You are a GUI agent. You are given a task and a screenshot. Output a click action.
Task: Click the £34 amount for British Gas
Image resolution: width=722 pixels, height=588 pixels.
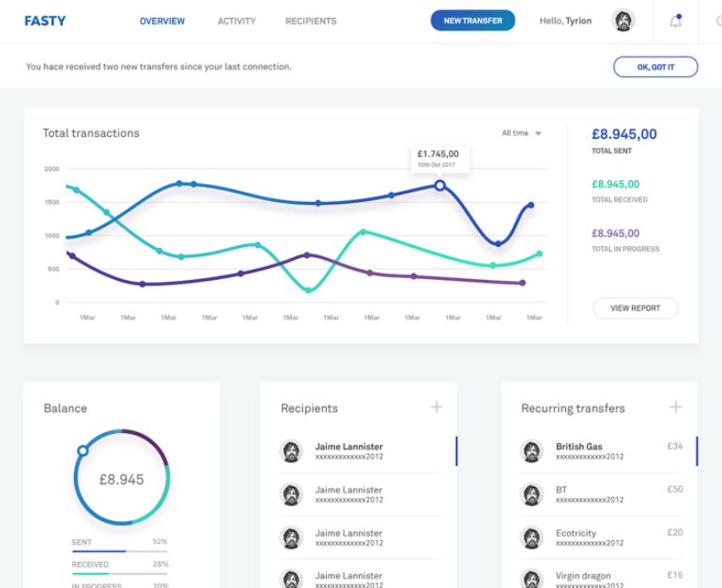click(675, 446)
